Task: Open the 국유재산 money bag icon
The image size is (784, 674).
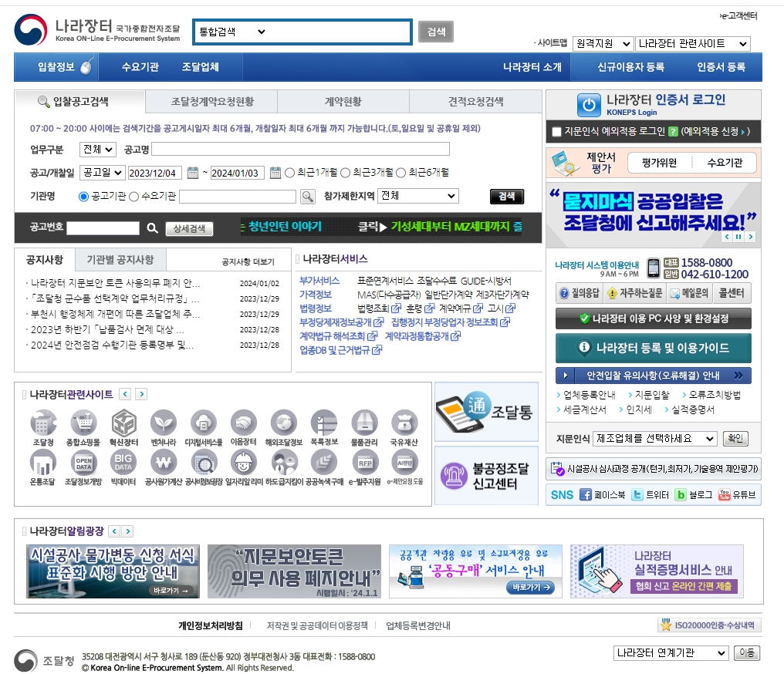Action: click(404, 423)
